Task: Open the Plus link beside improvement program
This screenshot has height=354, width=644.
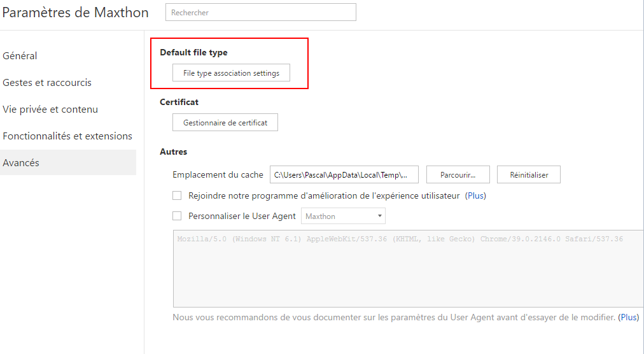Action: (x=475, y=195)
